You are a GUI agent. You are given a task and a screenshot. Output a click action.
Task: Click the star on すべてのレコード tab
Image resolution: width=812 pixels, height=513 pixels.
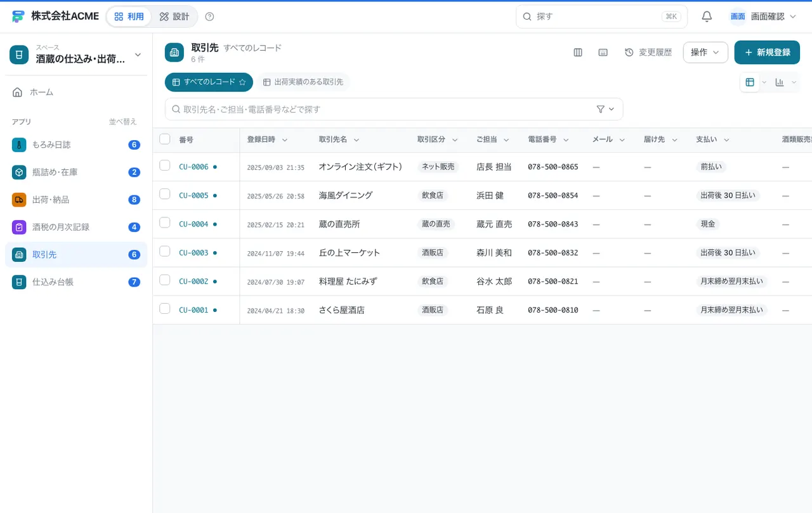[x=242, y=82]
